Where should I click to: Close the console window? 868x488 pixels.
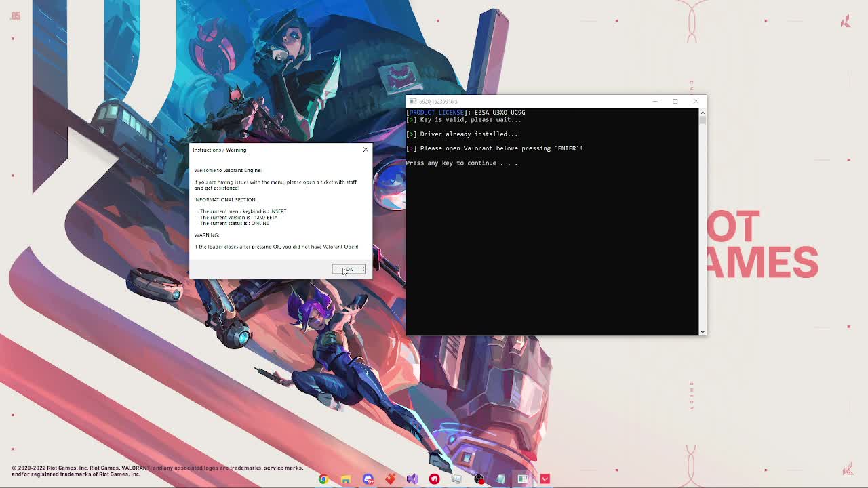pyautogui.click(x=696, y=102)
